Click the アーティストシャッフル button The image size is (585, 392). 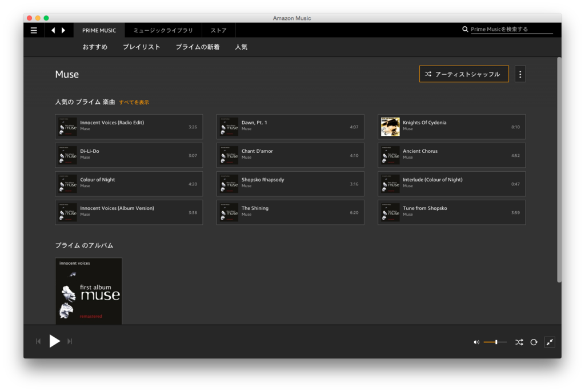click(x=464, y=74)
